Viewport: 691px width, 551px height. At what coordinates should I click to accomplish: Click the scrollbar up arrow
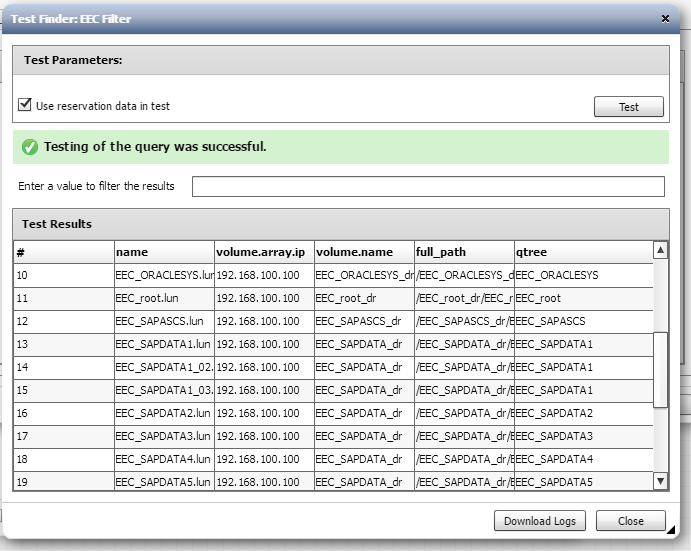pos(660,250)
